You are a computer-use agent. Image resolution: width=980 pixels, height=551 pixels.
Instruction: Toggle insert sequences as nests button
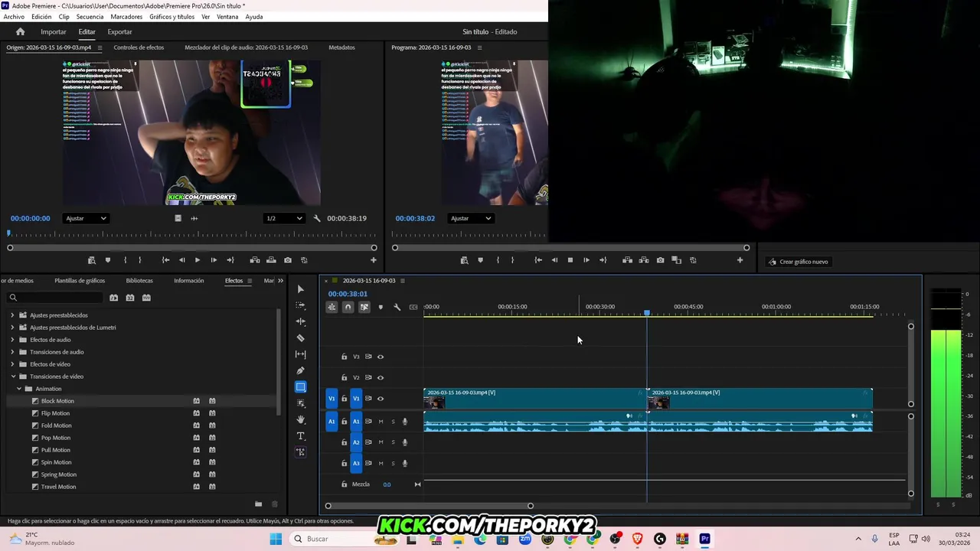(332, 307)
